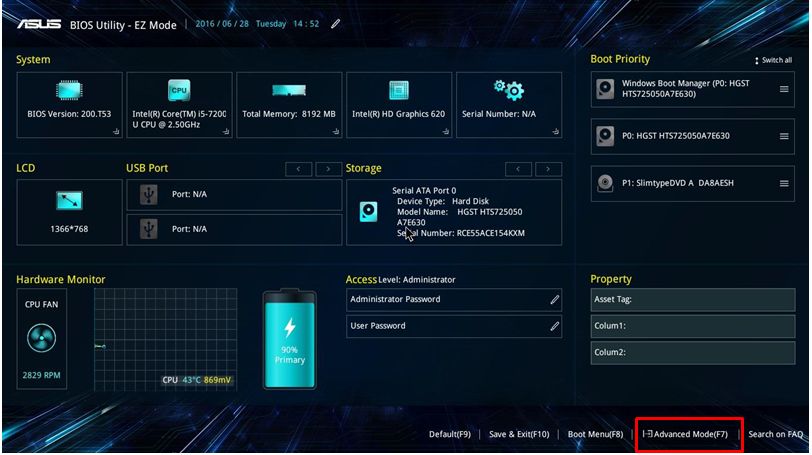The height and width of the screenshot is (455, 812).
Task: Click the Windows Boot Manager disk icon
Action: [605, 89]
